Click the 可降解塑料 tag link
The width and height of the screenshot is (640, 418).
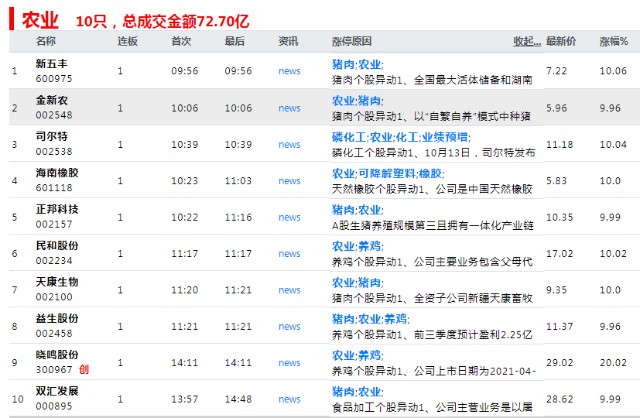coord(387,173)
